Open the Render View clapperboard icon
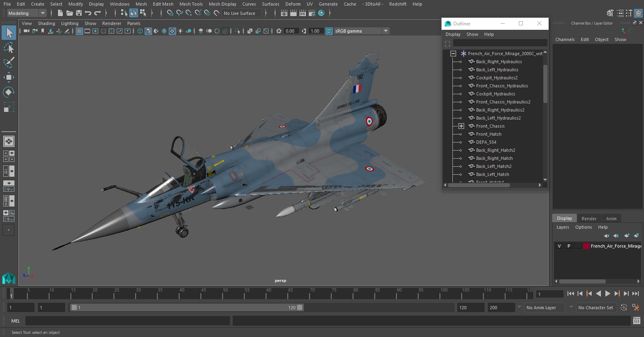The height and width of the screenshot is (337, 644). (x=284, y=13)
